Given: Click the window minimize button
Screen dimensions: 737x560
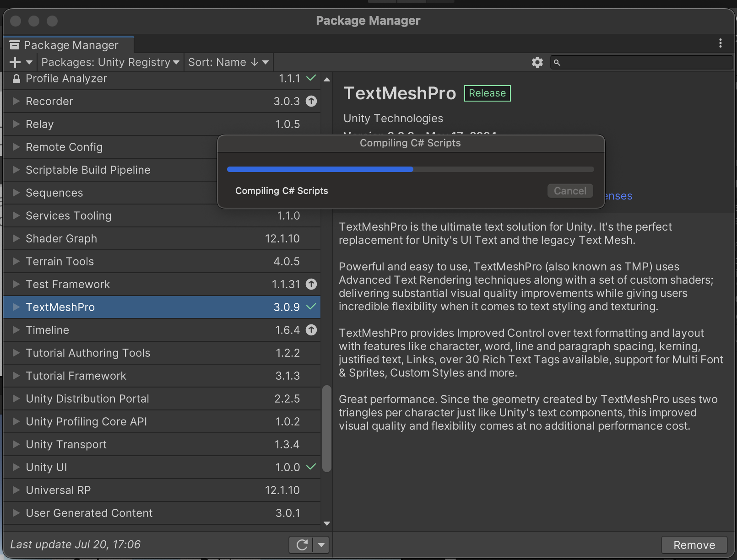Looking at the screenshot, I should (34, 21).
